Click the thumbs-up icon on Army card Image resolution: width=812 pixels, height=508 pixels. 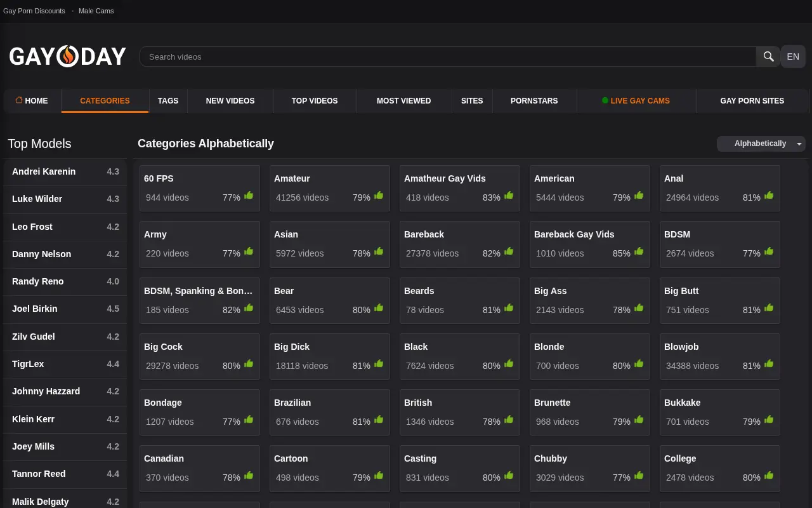click(x=249, y=252)
